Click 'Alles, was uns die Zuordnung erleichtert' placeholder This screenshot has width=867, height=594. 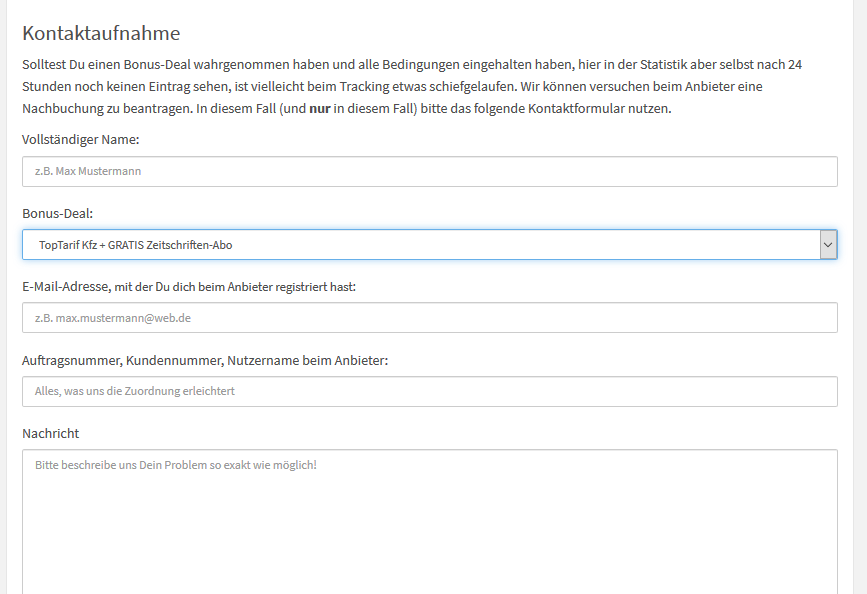(135, 391)
